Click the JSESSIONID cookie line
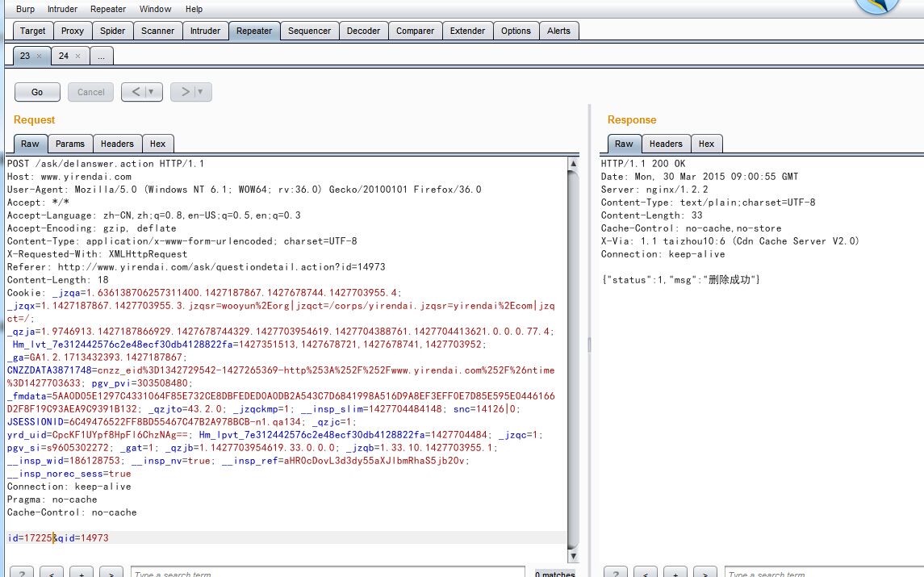 tap(182, 422)
